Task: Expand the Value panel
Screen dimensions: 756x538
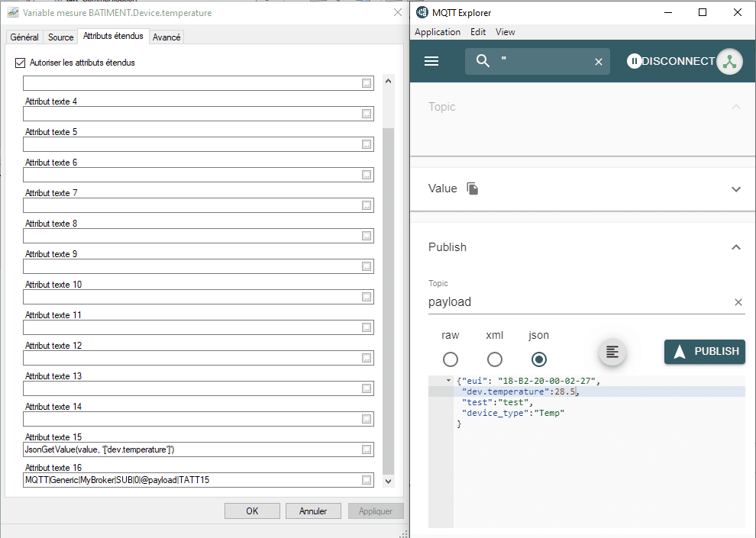Action: [736, 189]
